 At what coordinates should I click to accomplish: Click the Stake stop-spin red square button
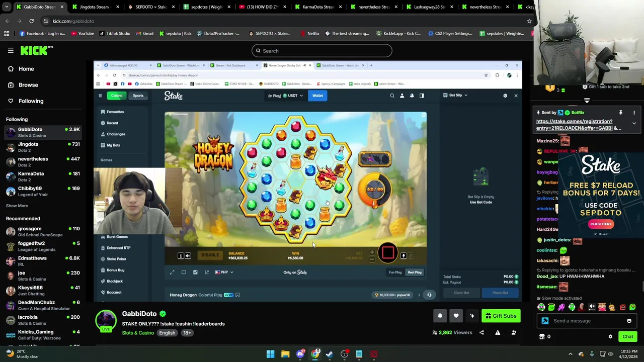tap(388, 253)
